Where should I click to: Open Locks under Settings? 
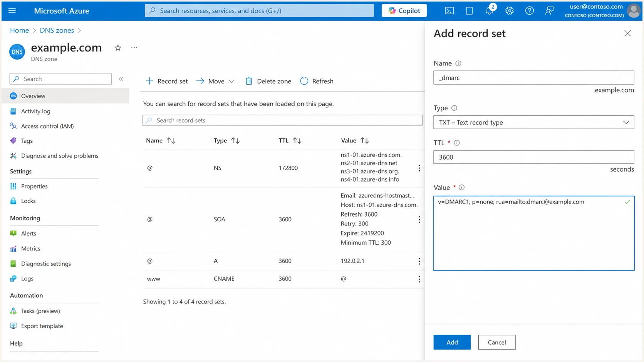[x=28, y=201]
